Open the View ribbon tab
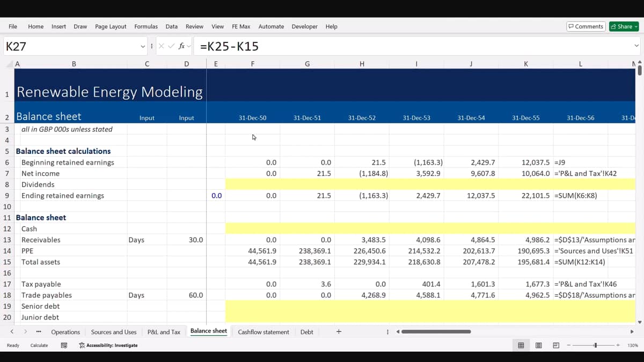The height and width of the screenshot is (362, 644). click(x=217, y=26)
